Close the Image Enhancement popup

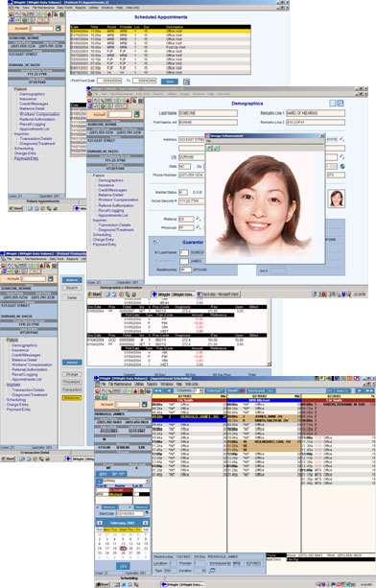321,136
